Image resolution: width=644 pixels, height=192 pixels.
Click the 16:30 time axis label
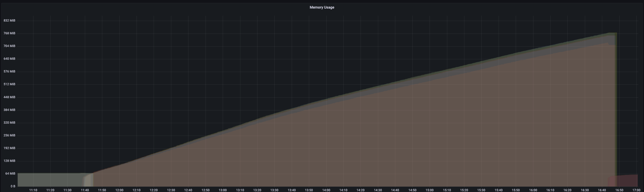point(585,190)
